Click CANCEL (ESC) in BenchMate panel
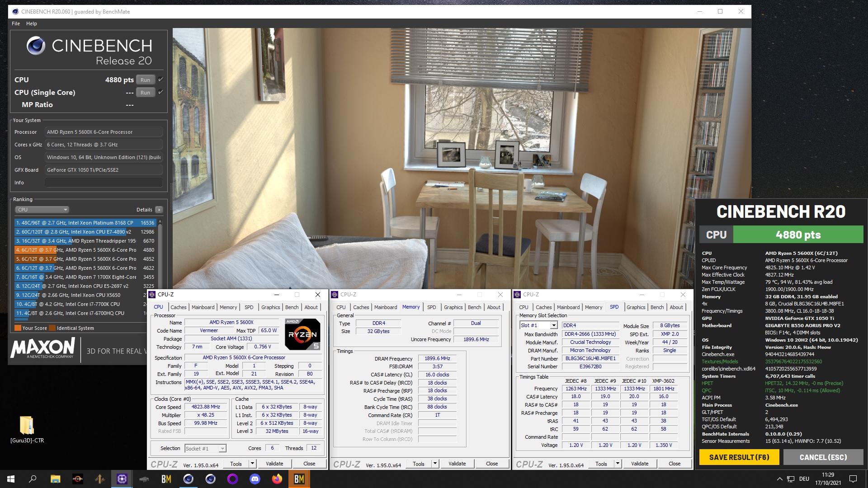The width and height of the screenshot is (868, 488). click(823, 457)
